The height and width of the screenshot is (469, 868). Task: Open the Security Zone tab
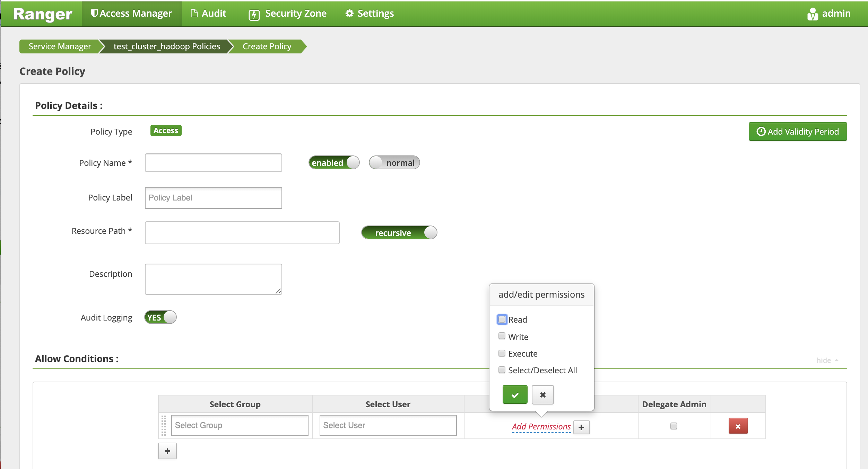click(x=287, y=14)
